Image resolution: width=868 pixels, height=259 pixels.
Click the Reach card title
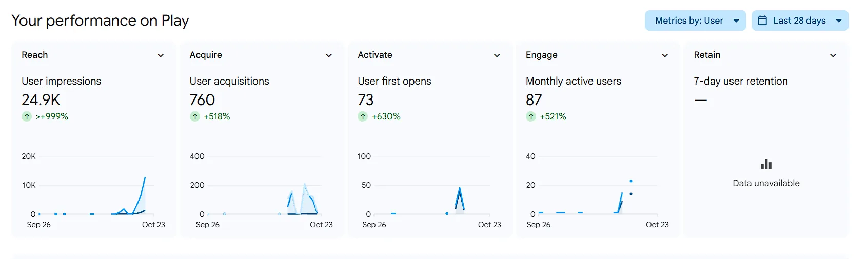pos(34,55)
